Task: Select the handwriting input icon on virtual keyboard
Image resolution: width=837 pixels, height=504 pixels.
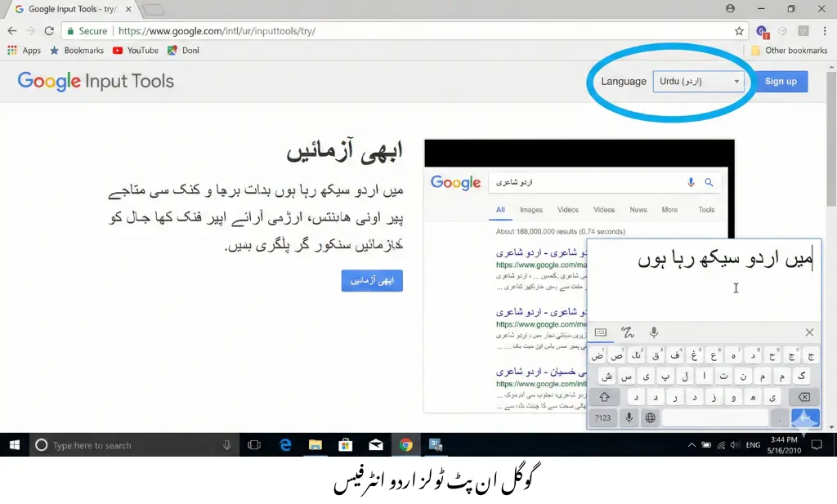Action: (628, 333)
